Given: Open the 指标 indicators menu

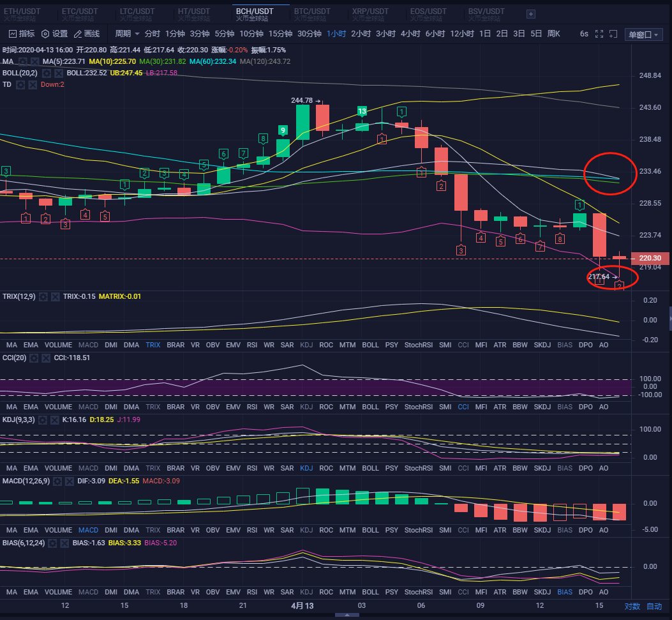Looking at the screenshot, I should (22, 33).
